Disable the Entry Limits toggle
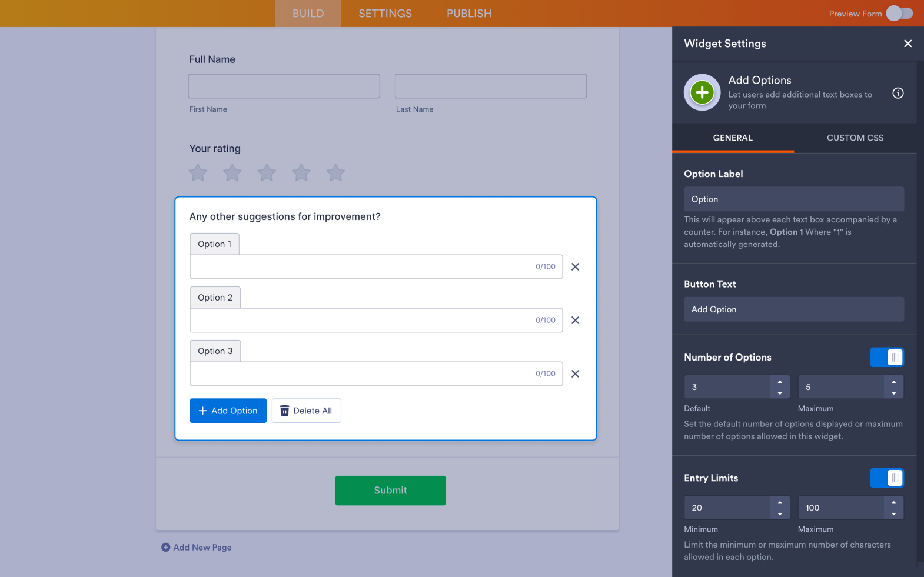The width and height of the screenshot is (924, 577). pos(887,478)
